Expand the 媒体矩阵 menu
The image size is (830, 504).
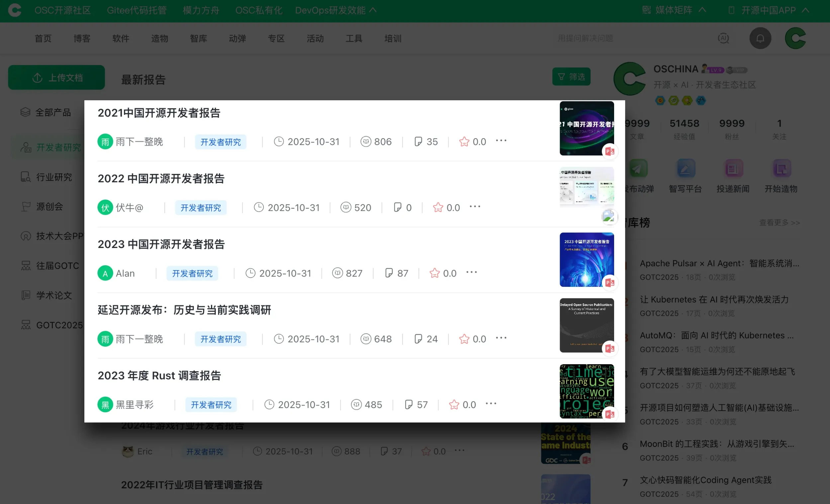coord(674,10)
